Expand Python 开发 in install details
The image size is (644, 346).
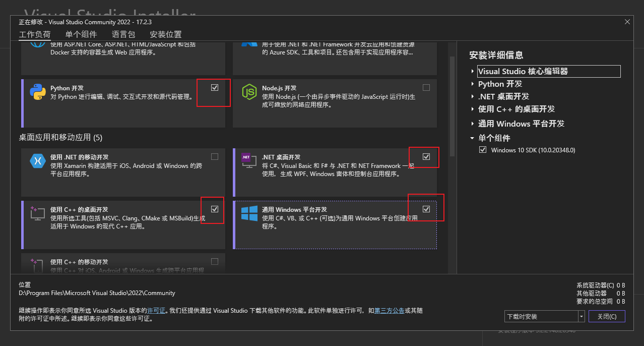click(x=473, y=84)
